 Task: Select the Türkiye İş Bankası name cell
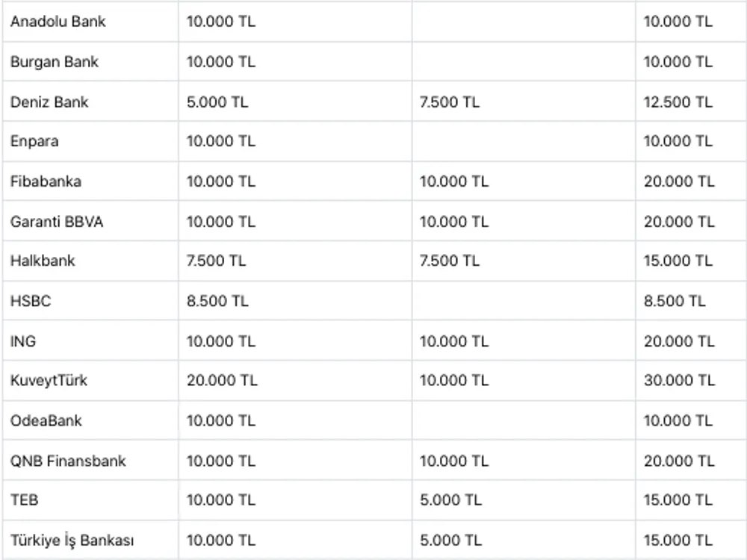(72, 541)
